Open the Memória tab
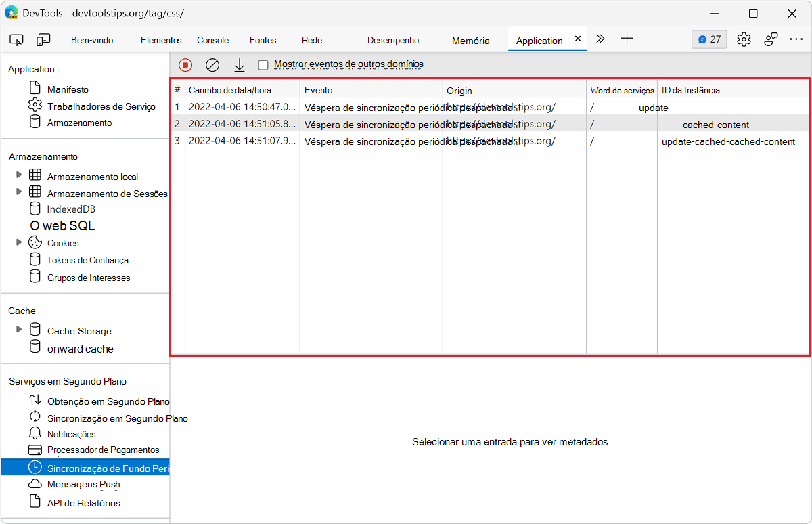The width and height of the screenshot is (812, 524). point(470,41)
